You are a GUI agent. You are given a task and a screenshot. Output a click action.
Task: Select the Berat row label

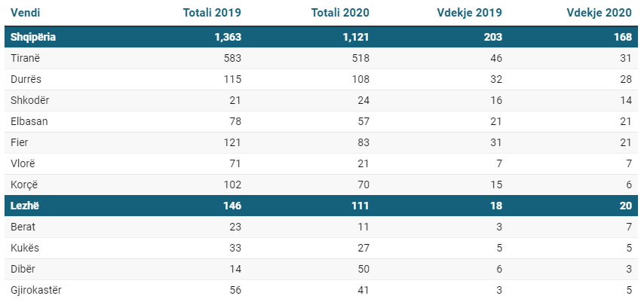[23, 227]
